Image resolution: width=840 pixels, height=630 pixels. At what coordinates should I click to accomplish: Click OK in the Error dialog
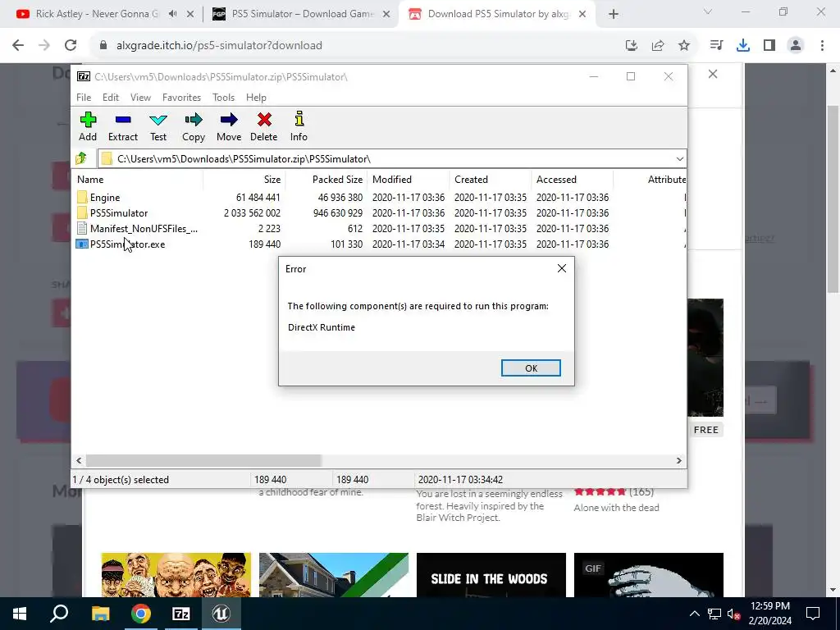click(x=531, y=368)
